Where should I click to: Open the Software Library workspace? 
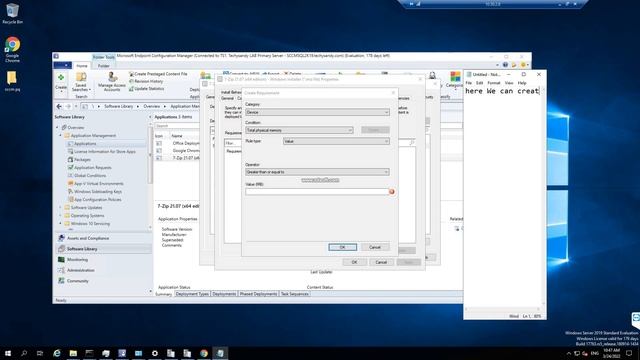(103, 249)
